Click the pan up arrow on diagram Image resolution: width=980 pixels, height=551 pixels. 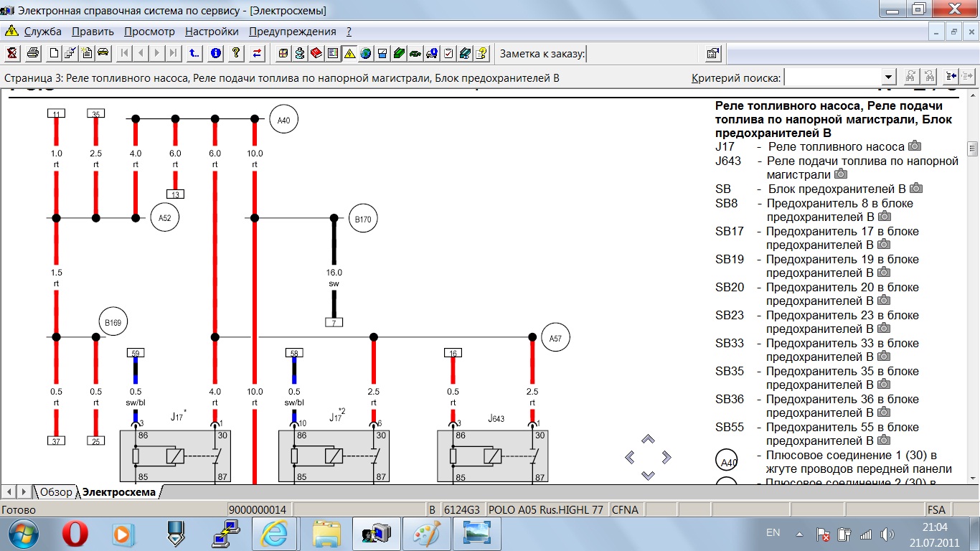(648, 439)
